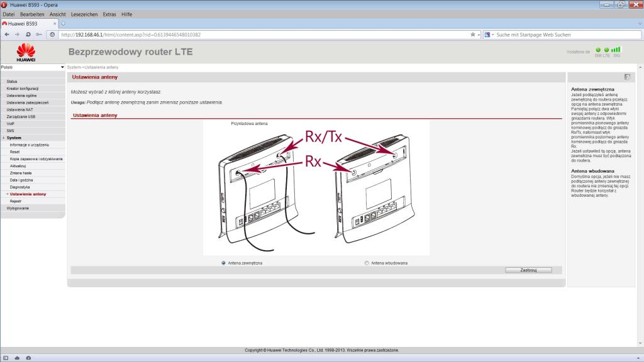Click the browser forward arrow
644x362 pixels.
tap(17, 35)
